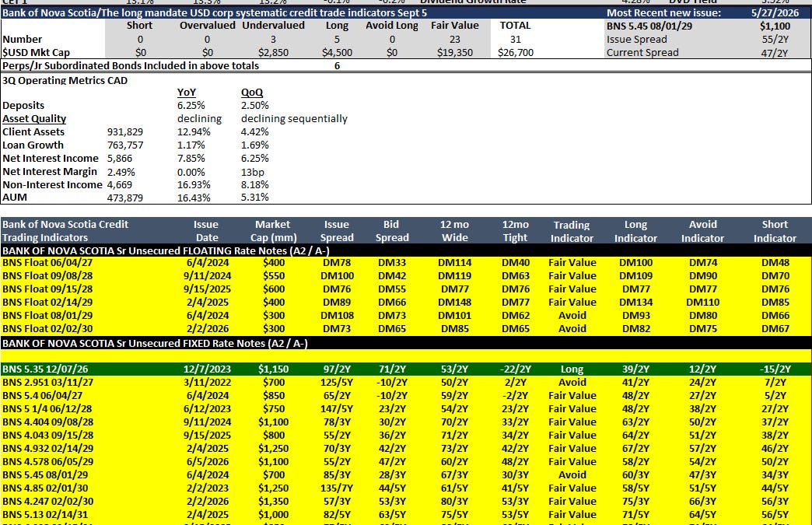This screenshot has width=812, height=525.
Task: Click the Bid Spread column header
Action: 391,231
